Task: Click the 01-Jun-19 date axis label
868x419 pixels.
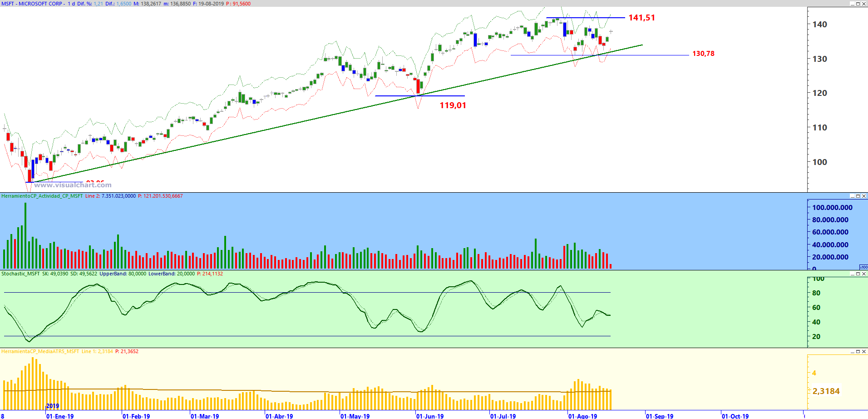Action: tap(430, 416)
